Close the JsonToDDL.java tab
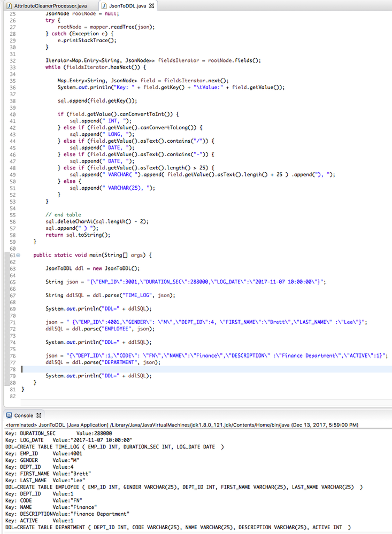The width and height of the screenshot is (392, 534). coord(152,6)
